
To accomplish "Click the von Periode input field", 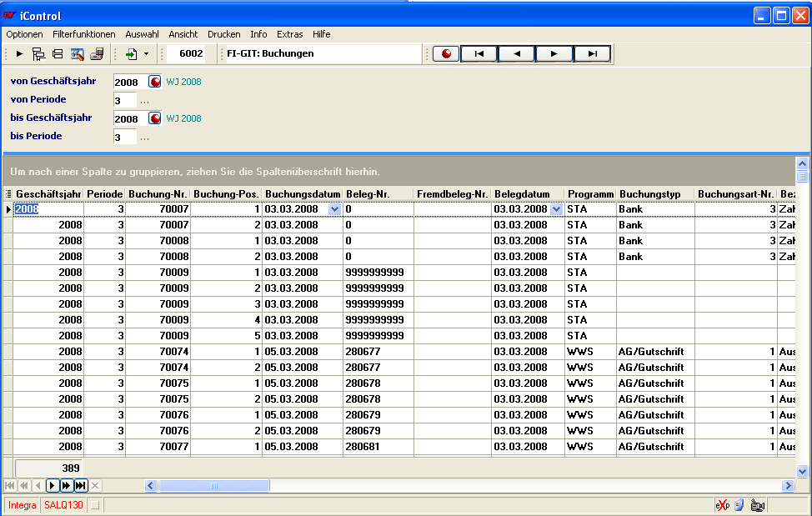I will coord(124,100).
